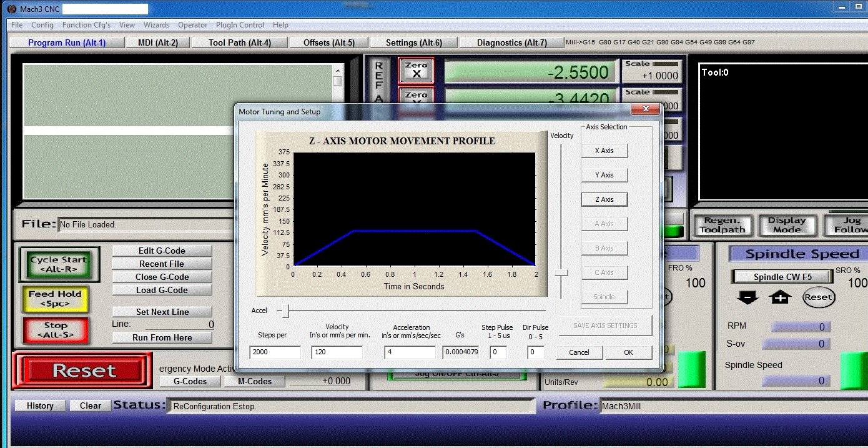Click the Stop Alt-S button

56,330
